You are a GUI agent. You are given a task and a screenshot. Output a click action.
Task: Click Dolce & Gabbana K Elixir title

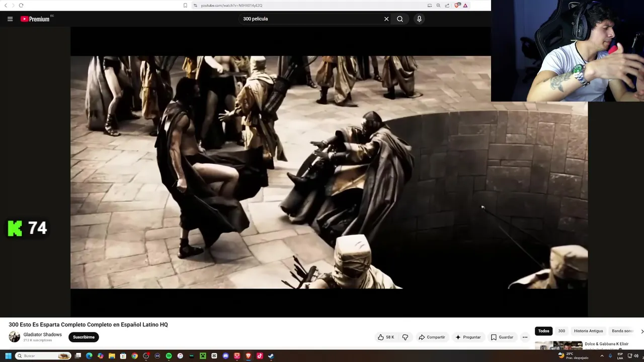(x=606, y=344)
